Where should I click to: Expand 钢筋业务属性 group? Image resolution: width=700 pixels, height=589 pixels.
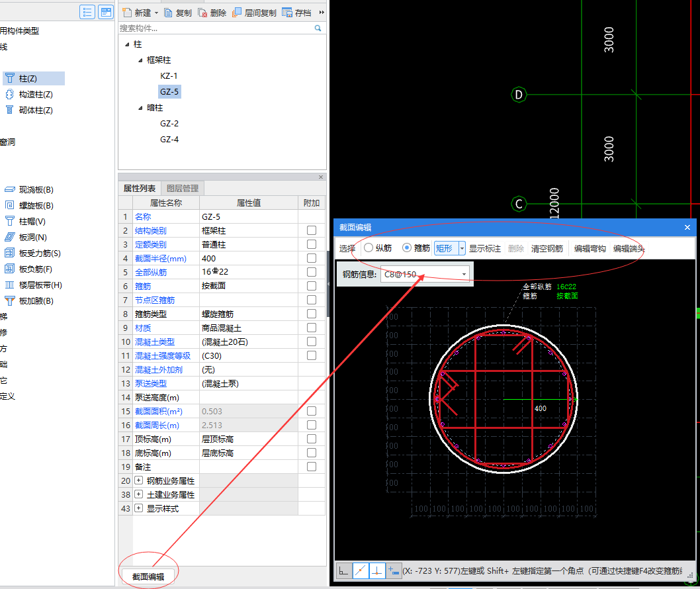(139, 480)
